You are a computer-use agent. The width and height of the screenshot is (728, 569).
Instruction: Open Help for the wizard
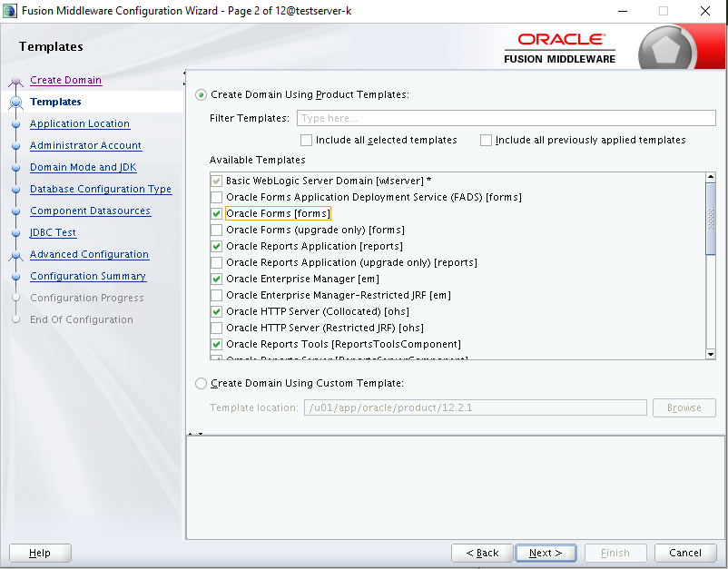(x=40, y=554)
